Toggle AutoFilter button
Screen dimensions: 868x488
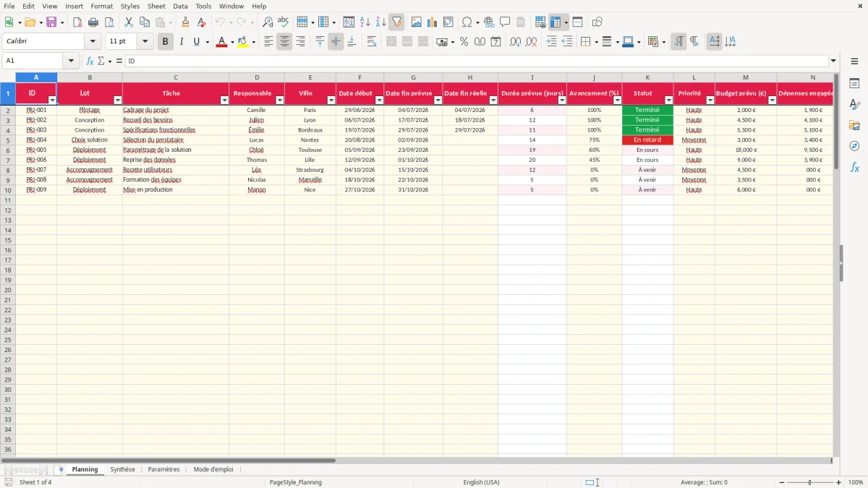396,22
